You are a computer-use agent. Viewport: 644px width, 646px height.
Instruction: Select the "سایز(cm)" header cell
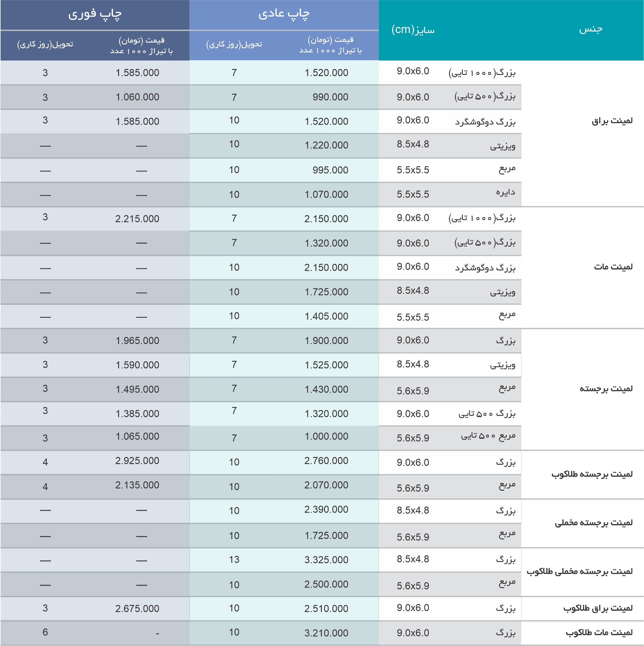click(413, 30)
